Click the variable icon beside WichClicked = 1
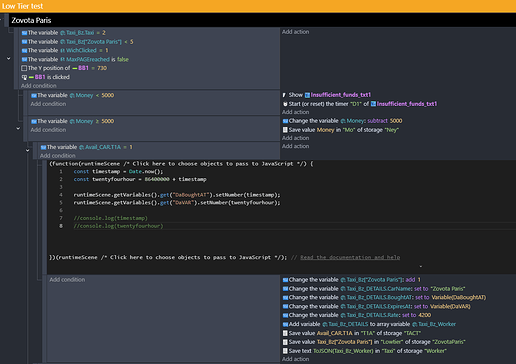The height and width of the screenshot is (364, 516). point(24,51)
